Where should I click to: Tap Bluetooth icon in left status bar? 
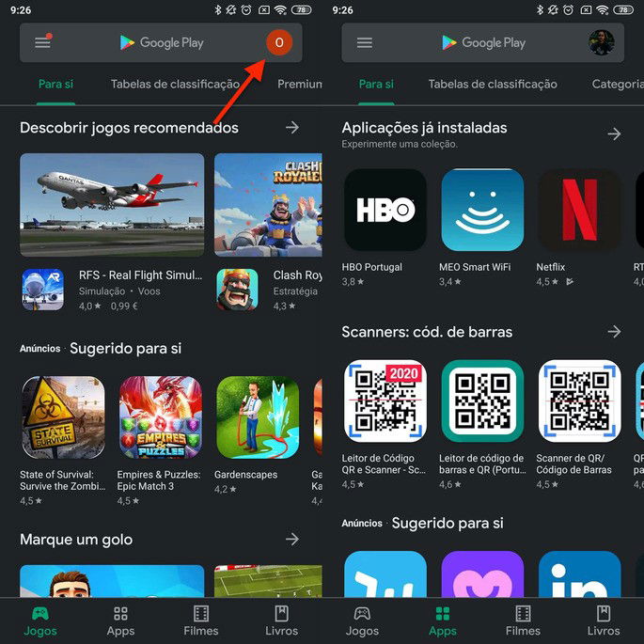click(x=218, y=9)
